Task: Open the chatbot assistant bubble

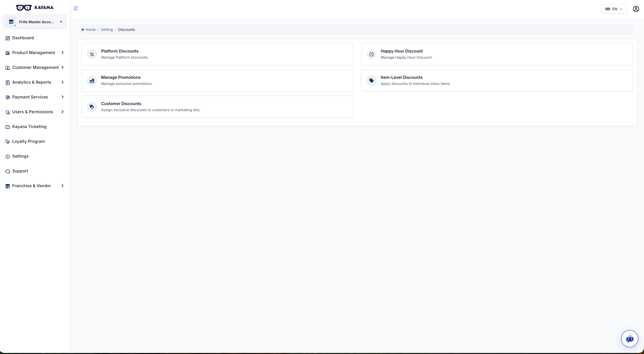Action: tap(629, 339)
